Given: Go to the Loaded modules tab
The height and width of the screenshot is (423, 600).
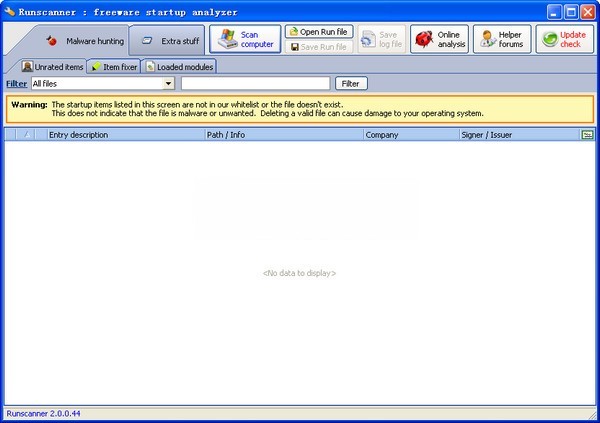Looking at the screenshot, I should (x=178, y=66).
